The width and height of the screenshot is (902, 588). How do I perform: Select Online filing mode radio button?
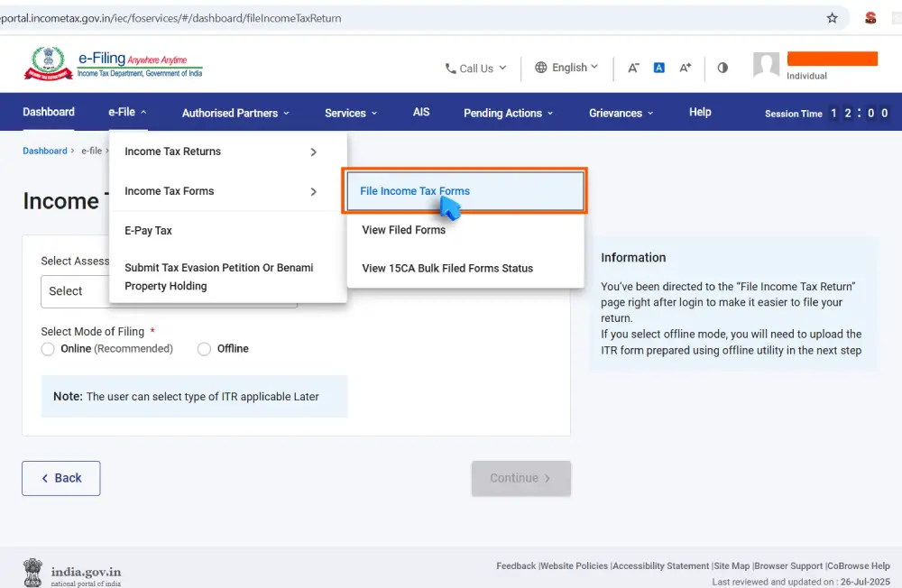pos(49,349)
